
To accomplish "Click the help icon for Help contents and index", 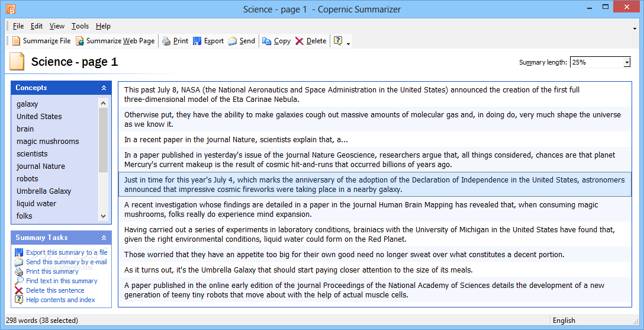I will [19, 300].
